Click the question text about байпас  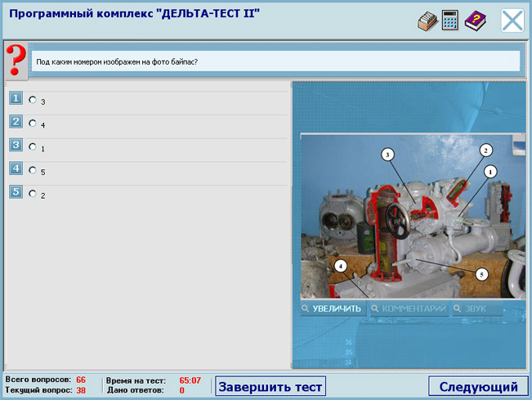tap(117, 62)
